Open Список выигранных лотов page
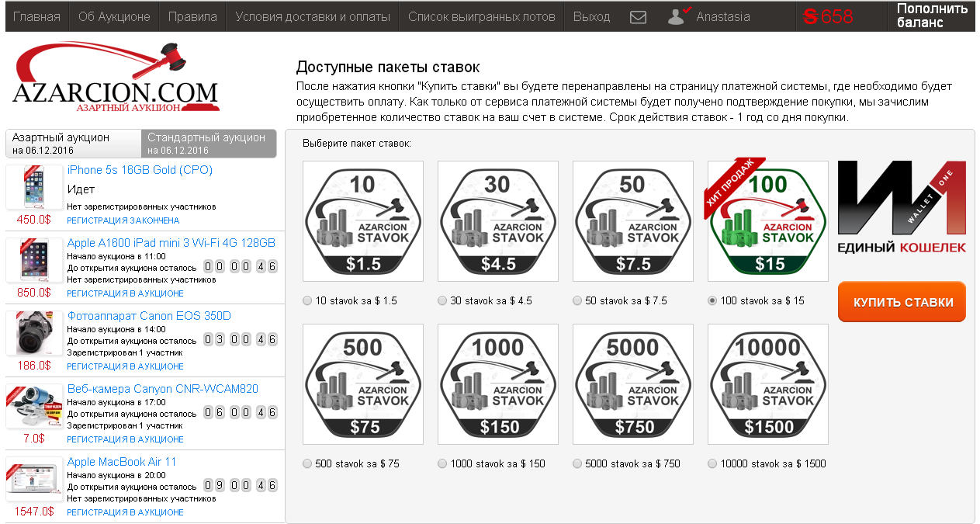The width and height of the screenshot is (980, 524). (x=482, y=16)
